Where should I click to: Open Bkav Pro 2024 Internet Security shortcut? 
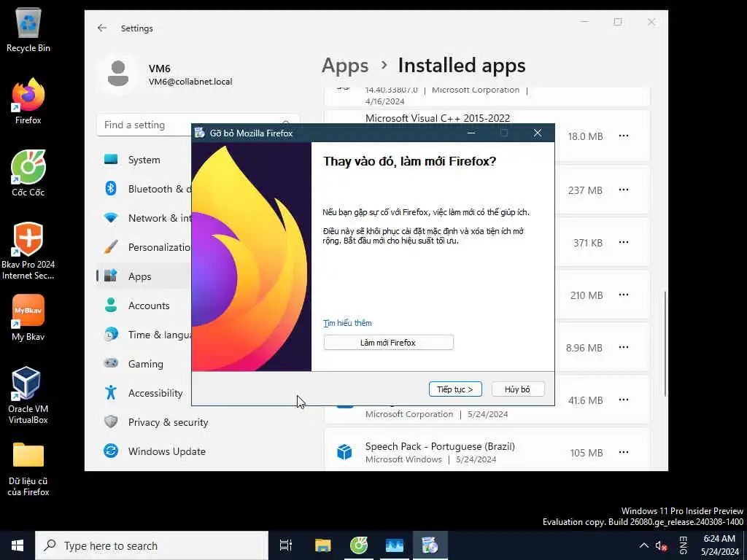point(28,251)
